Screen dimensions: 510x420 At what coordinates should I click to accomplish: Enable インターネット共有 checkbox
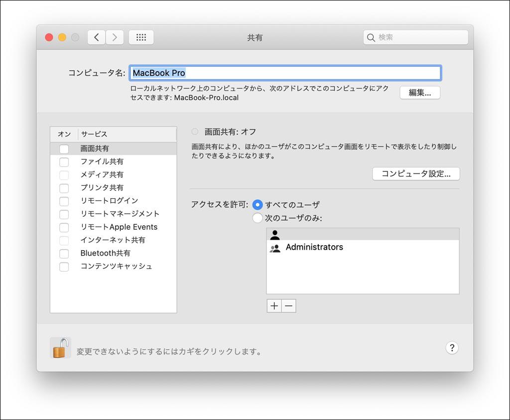(x=64, y=241)
